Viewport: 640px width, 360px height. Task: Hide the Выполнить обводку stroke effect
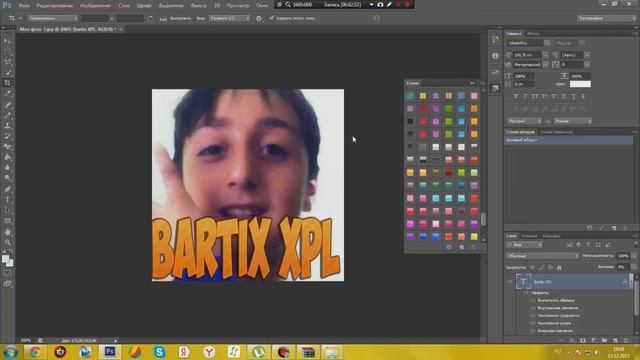533,300
